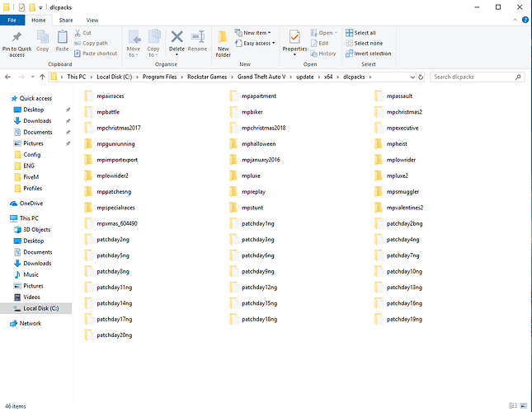The height and width of the screenshot is (412, 532).
Task: Collapse the ribbon with the chevron
Action: point(515,20)
